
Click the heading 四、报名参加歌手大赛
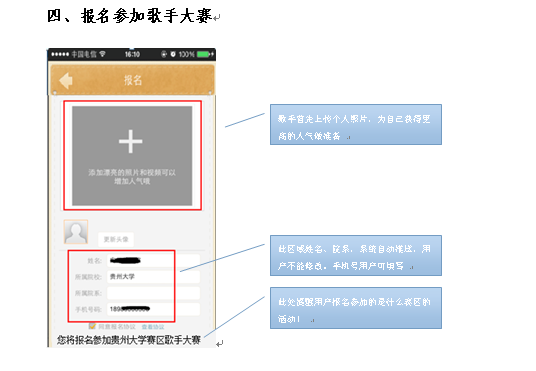pyautogui.click(x=130, y=16)
